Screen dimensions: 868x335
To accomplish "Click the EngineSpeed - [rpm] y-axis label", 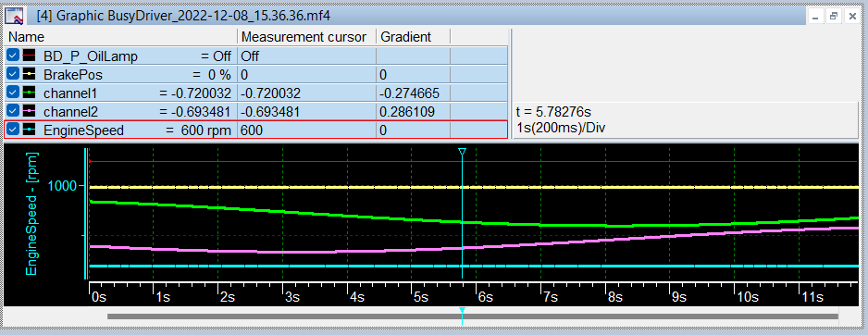I will pos(32,215).
